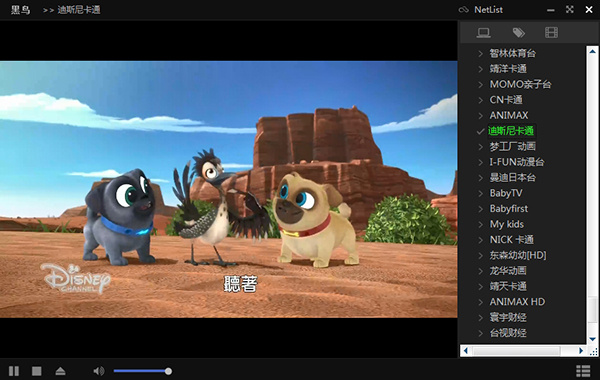Play the NICK 卡通 channel

point(512,240)
